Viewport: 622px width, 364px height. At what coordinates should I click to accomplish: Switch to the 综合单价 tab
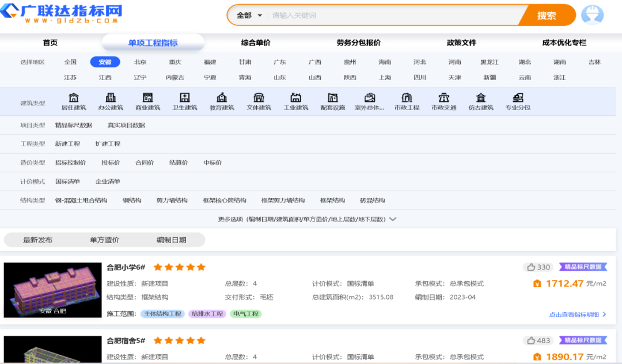pyautogui.click(x=255, y=43)
